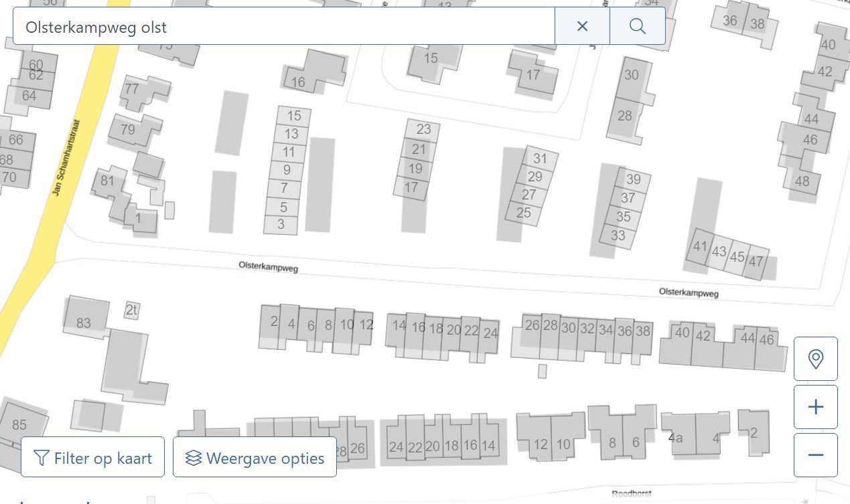Open Weergave opties
Viewport: 850px width, 504px height.
[x=255, y=458]
